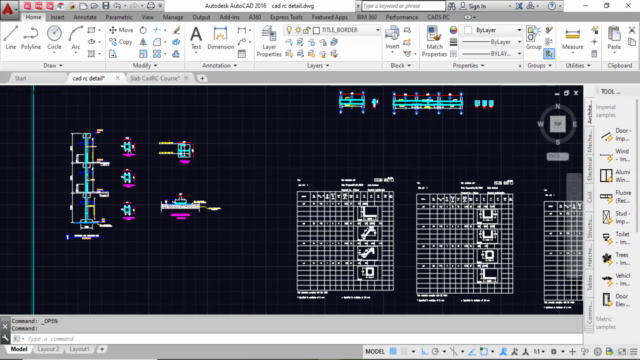The image size is (640, 360).
Task: Toggle snap mode in status bar
Action: (404, 351)
